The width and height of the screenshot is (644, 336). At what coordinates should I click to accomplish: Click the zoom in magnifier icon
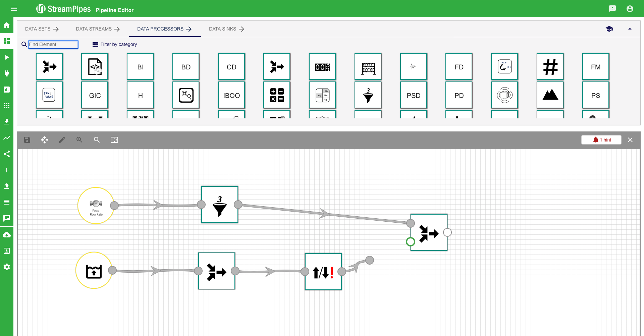79,140
